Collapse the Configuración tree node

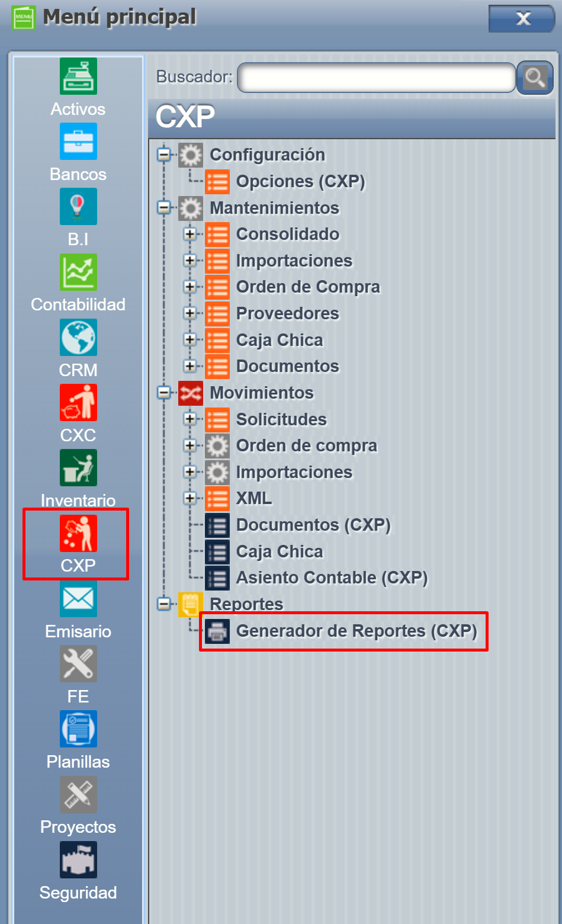[163, 155]
